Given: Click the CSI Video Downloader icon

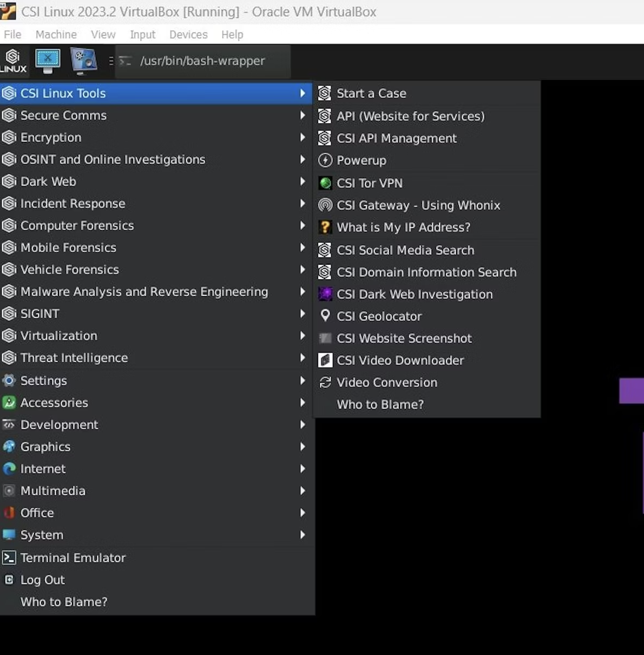Looking at the screenshot, I should (325, 360).
